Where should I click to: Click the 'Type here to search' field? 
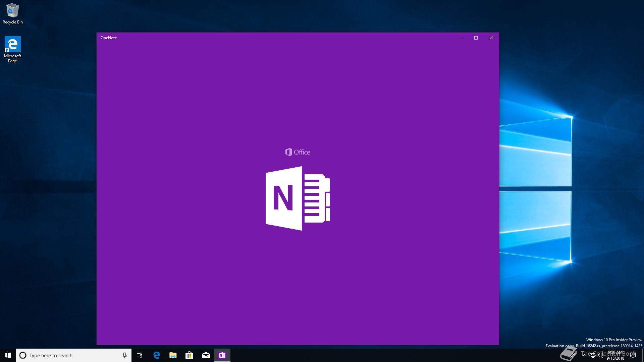click(74, 355)
